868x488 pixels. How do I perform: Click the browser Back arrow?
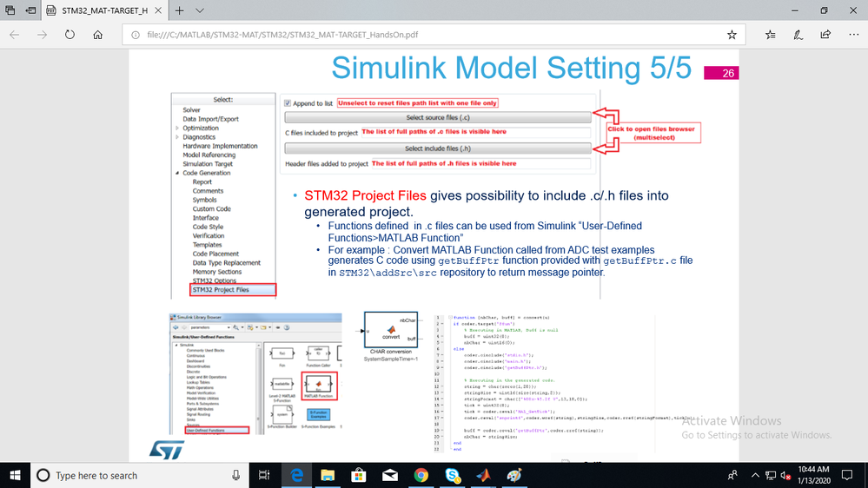tap(15, 35)
